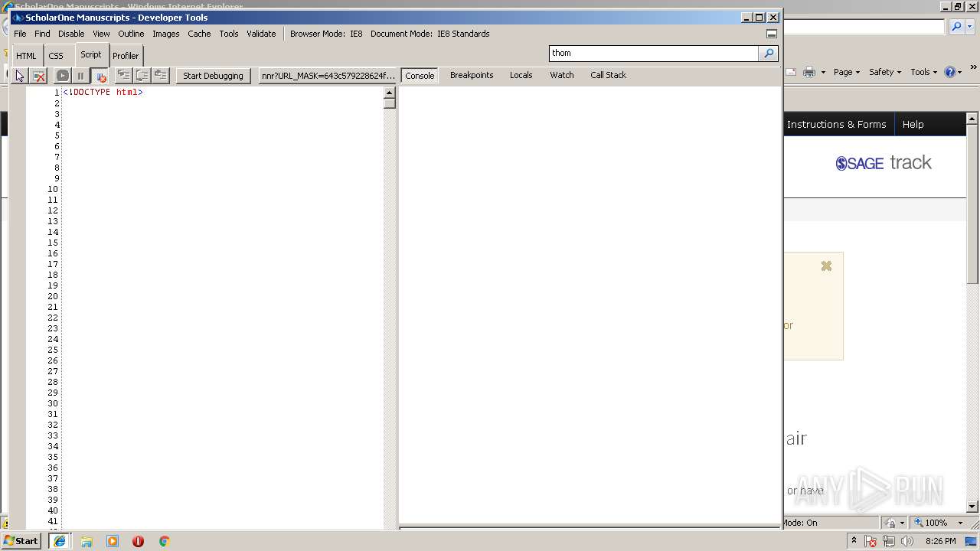Viewport: 980px width, 551px height.
Task: Open the IE Safety dropdown menu
Action: pos(884,72)
